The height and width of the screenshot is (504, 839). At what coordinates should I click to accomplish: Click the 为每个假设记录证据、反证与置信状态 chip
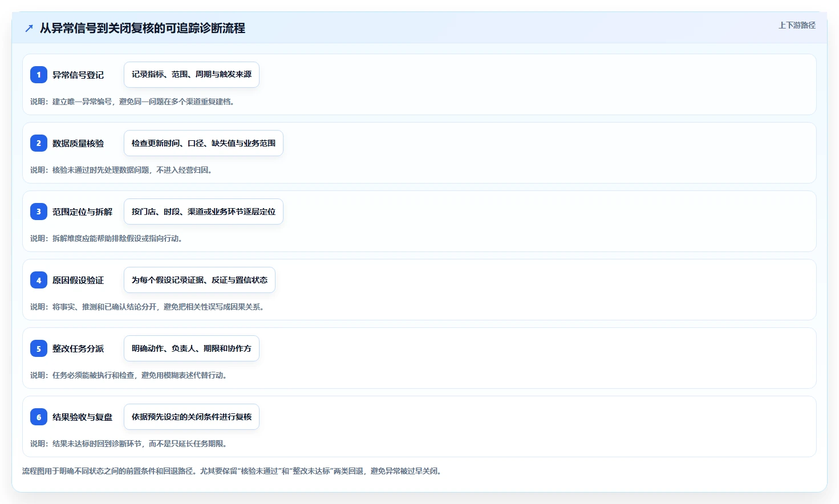pyautogui.click(x=200, y=280)
